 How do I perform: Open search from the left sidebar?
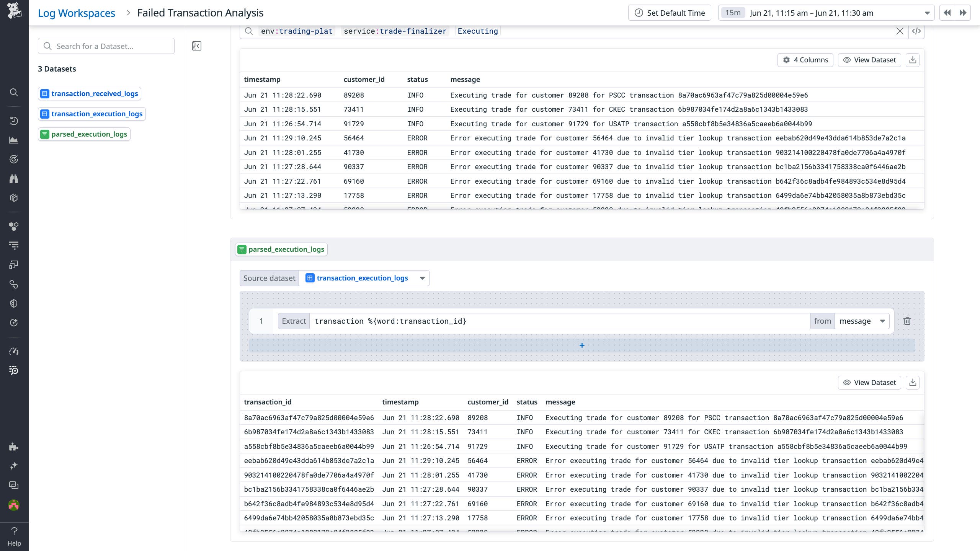[x=14, y=92]
